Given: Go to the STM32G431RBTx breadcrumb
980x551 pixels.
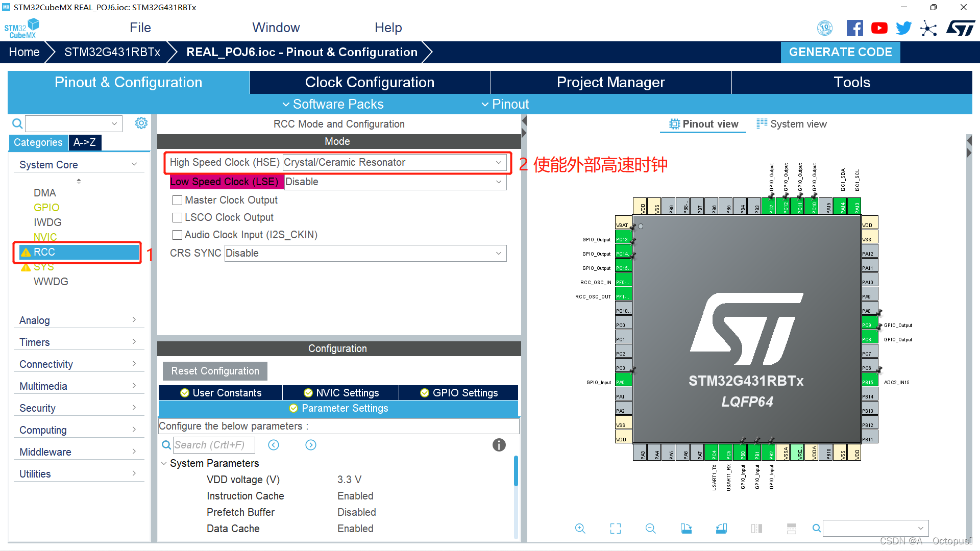Looking at the screenshot, I should [x=112, y=52].
